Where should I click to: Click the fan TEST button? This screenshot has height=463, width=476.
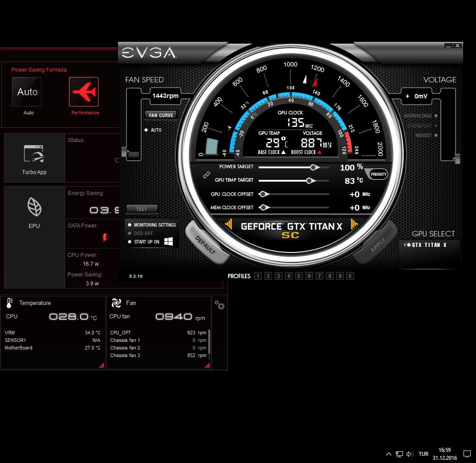[142, 209]
